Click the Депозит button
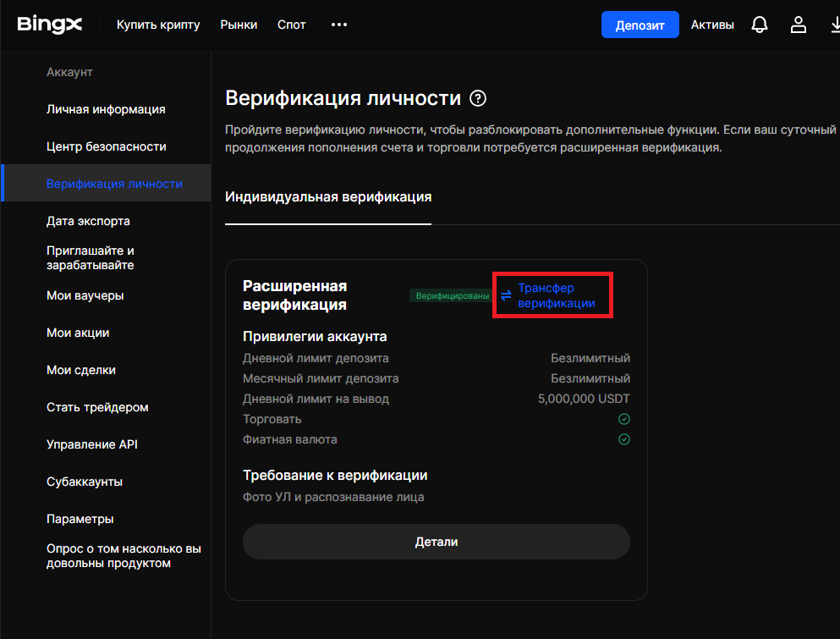The width and height of the screenshot is (840, 639). click(640, 25)
